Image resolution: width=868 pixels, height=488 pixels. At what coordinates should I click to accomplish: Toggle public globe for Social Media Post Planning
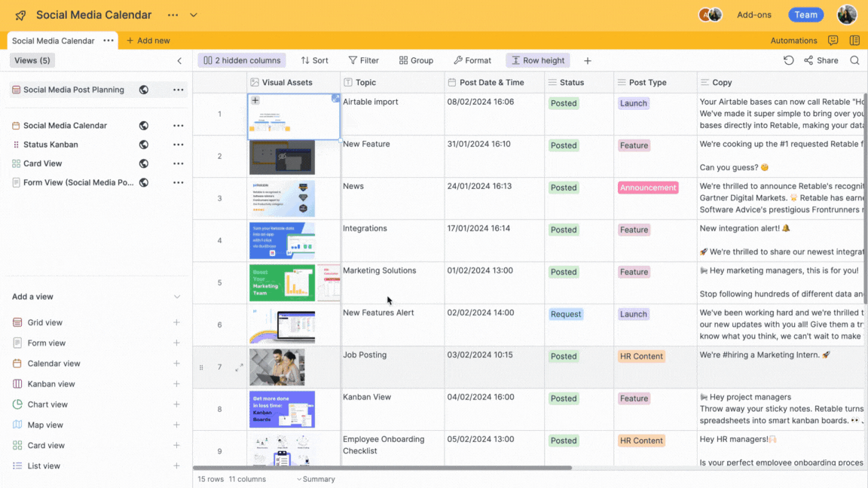pos(143,90)
